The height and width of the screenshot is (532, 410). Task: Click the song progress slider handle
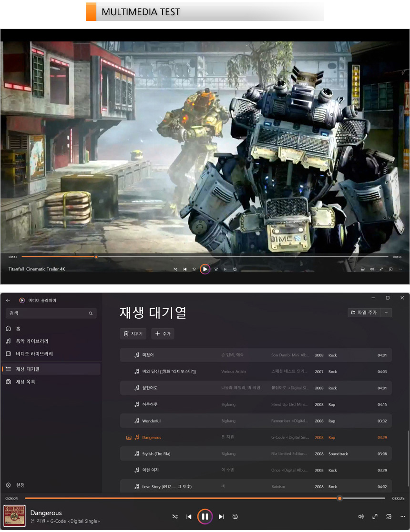click(x=339, y=498)
